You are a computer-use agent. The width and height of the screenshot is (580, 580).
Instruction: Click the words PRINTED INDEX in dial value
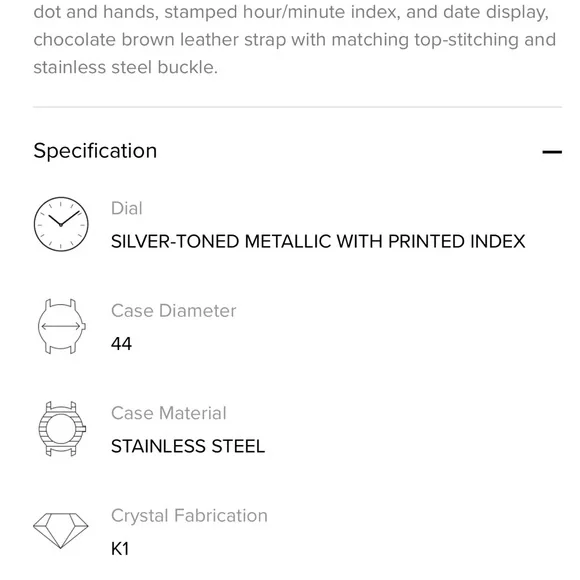click(456, 242)
